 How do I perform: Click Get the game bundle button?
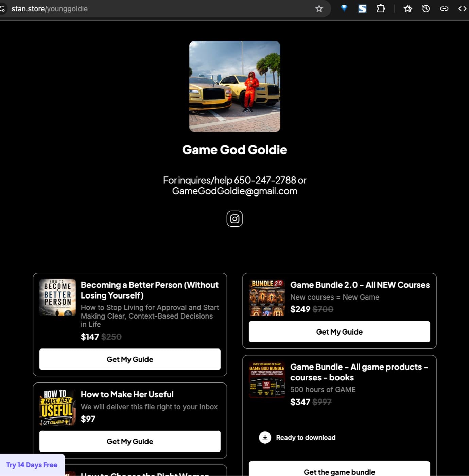(339, 470)
